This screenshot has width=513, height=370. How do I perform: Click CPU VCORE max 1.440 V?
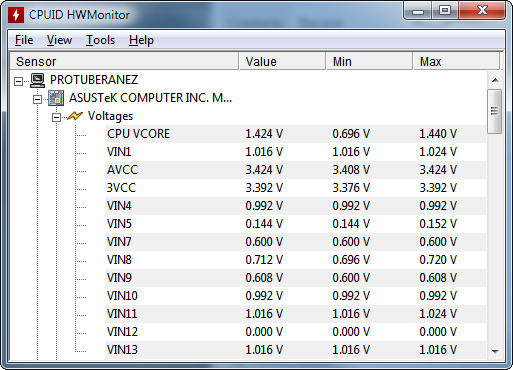tap(438, 134)
